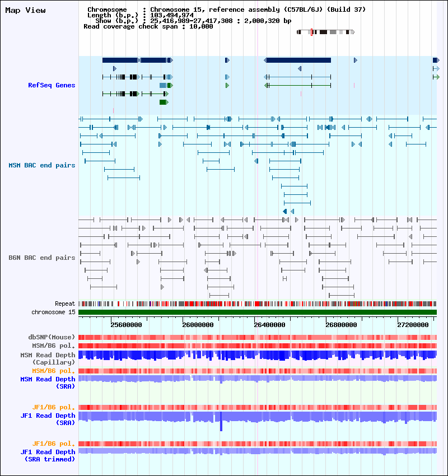Open MSM Read Depth (SRA) track link
The height and width of the screenshot is (476, 448).
click(x=48, y=383)
